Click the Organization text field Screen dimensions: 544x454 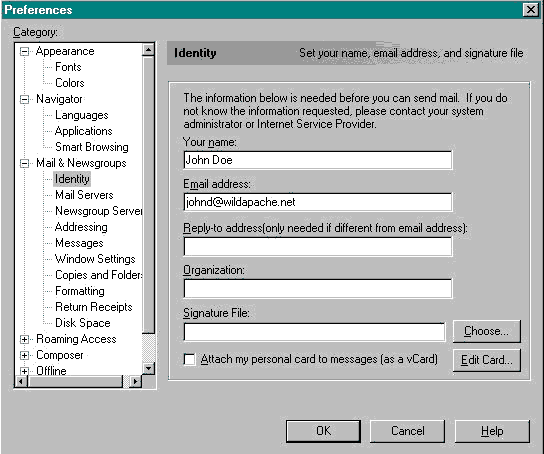click(318, 289)
